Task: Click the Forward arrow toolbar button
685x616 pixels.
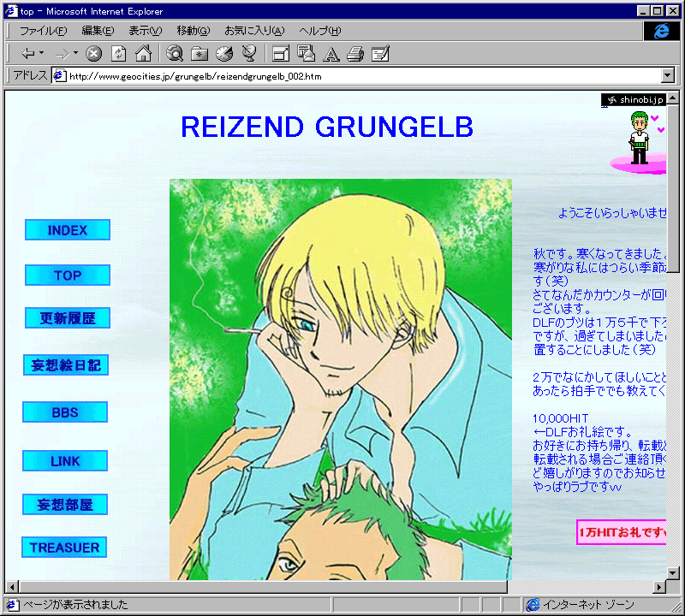Action: click(x=63, y=54)
